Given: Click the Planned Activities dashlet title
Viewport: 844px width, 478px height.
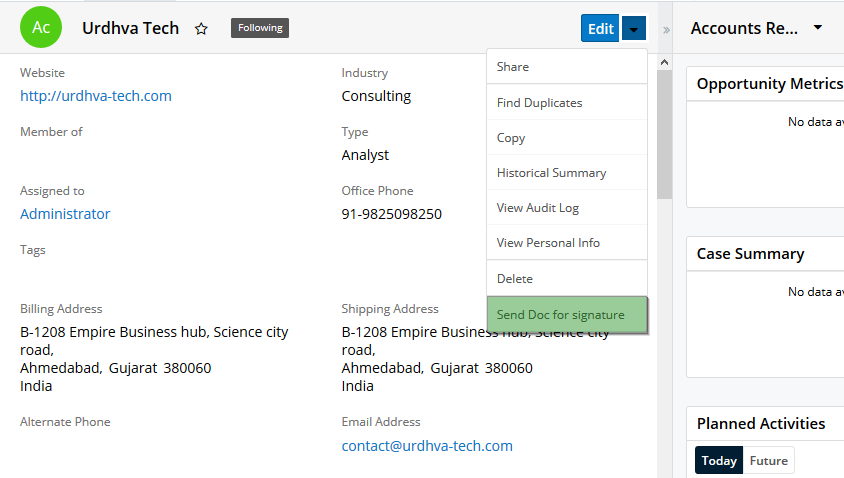Looking at the screenshot, I should tap(761, 424).
